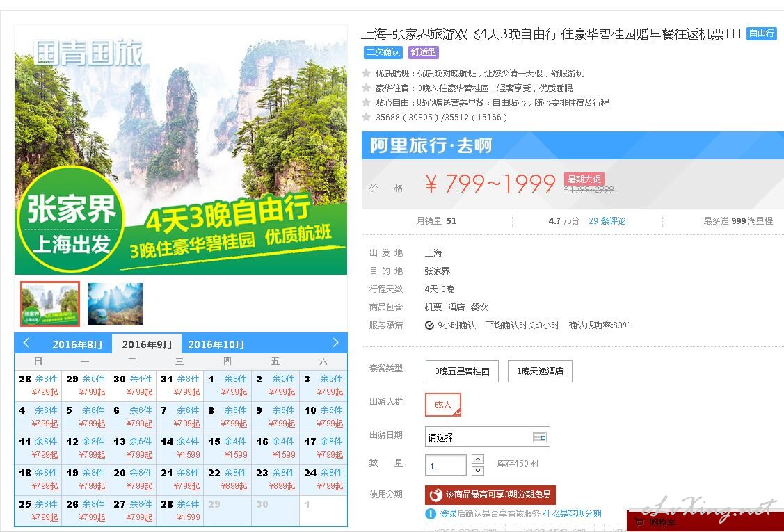784x532 pixels.
Task: Click the 确认成功率:83% text
Action: click(x=600, y=325)
